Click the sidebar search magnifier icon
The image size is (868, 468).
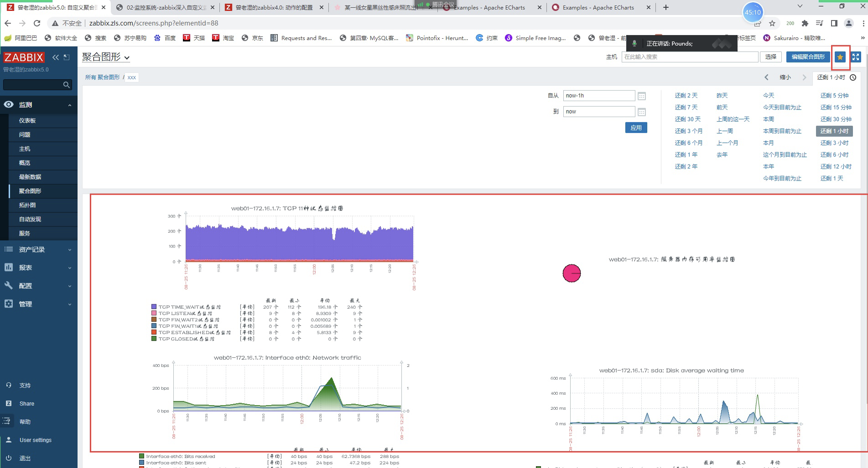[x=67, y=85]
